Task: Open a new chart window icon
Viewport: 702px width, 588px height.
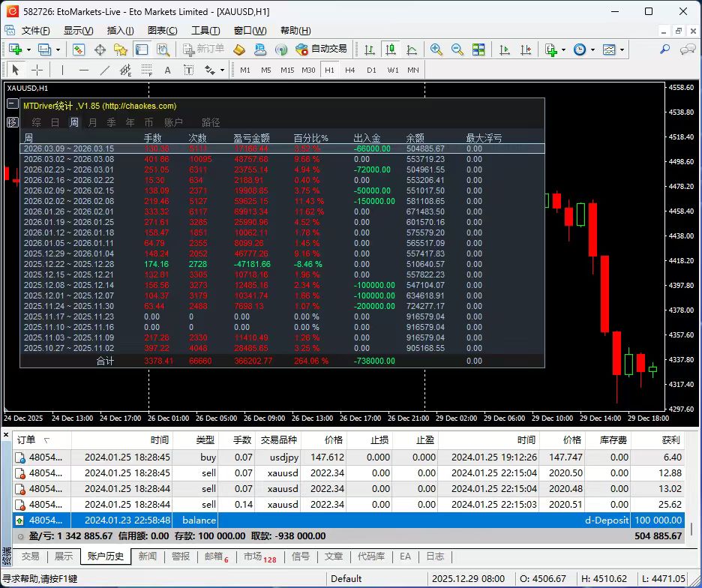Action: point(15,49)
